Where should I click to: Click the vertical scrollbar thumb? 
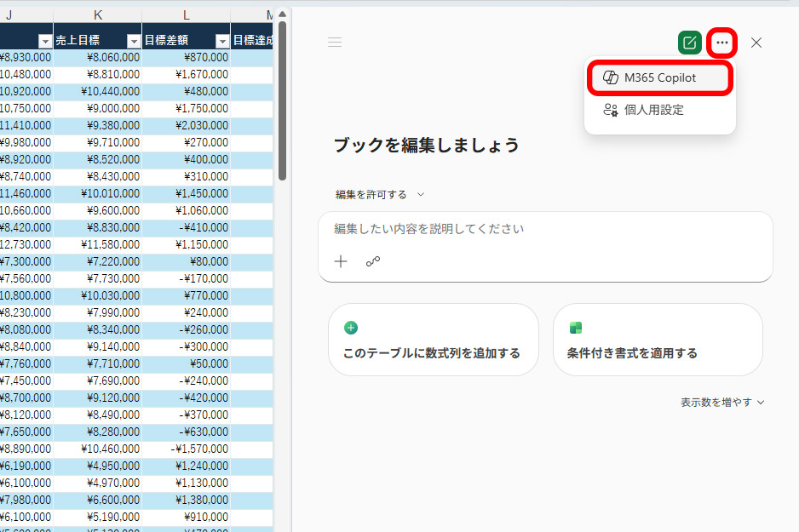coord(282,100)
